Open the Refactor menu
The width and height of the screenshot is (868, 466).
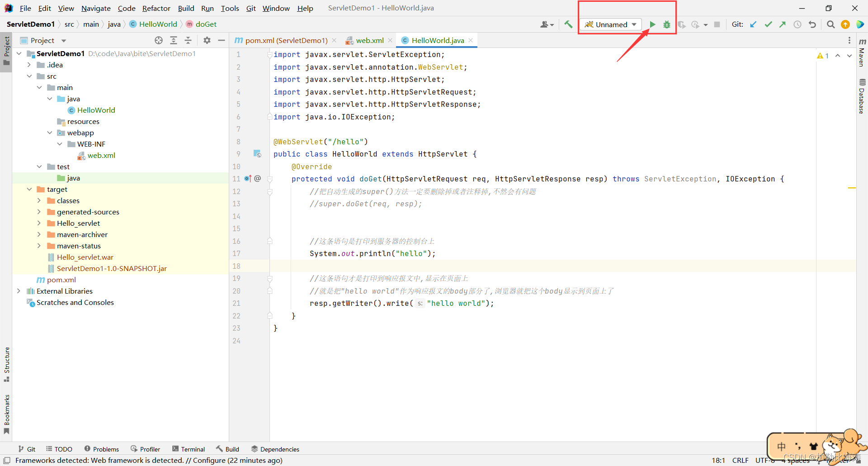click(156, 8)
